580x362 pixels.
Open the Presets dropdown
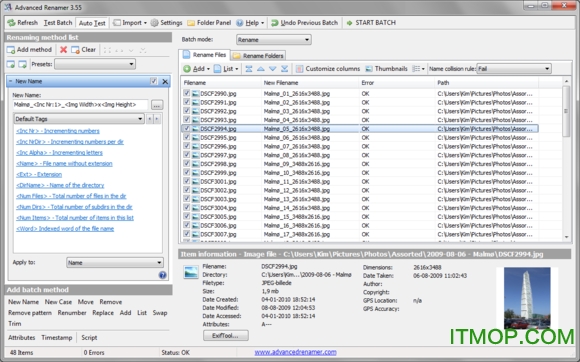[x=95, y=64]
